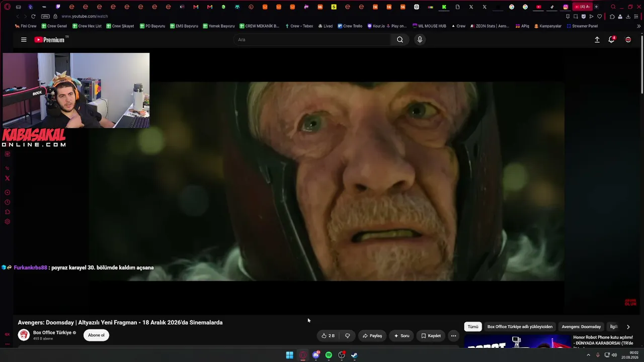Select the Tümü filter chip
Viewport: 644px width, 362px height.
[x=473, y=327]
